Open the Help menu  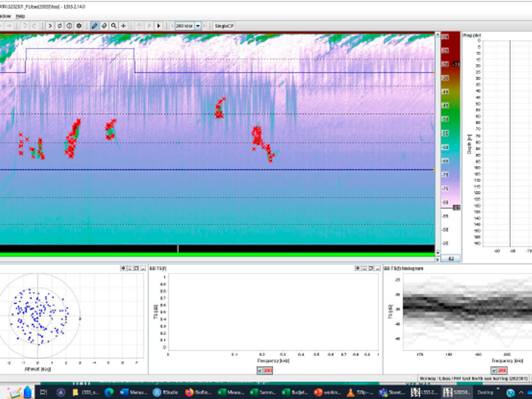pyautogui.click(x=20, y=16)
